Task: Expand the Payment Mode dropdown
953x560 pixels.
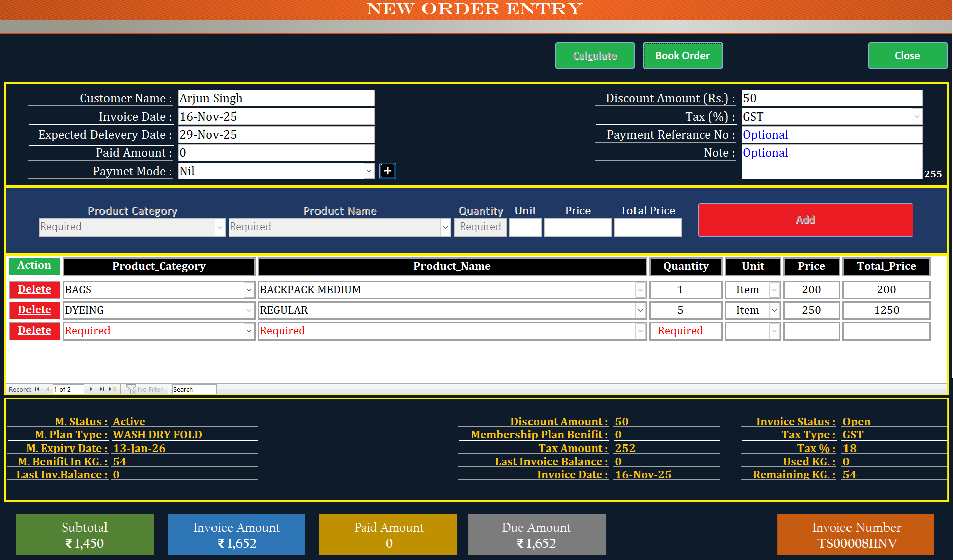Action: point(370,171)
